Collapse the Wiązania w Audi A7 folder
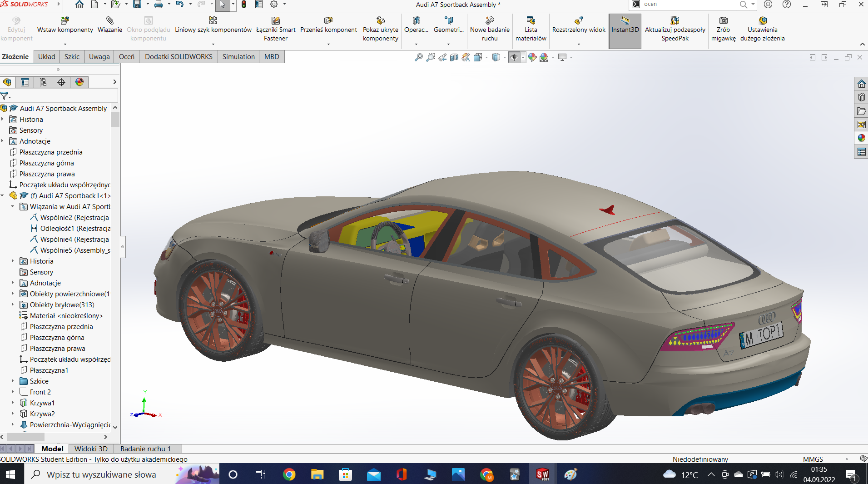 [x=13, y=207]
